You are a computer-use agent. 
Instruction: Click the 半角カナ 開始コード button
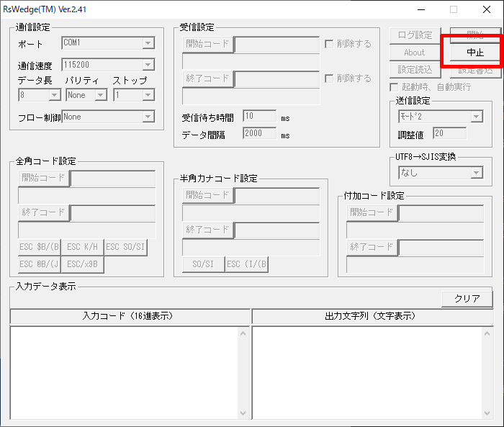207,195
